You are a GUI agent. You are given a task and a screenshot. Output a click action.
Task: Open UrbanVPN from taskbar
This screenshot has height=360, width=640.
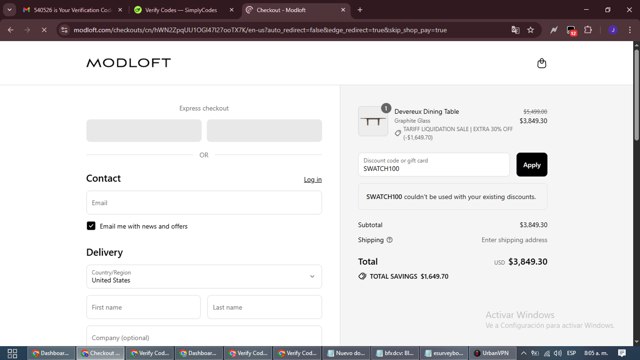click(492, 353)
